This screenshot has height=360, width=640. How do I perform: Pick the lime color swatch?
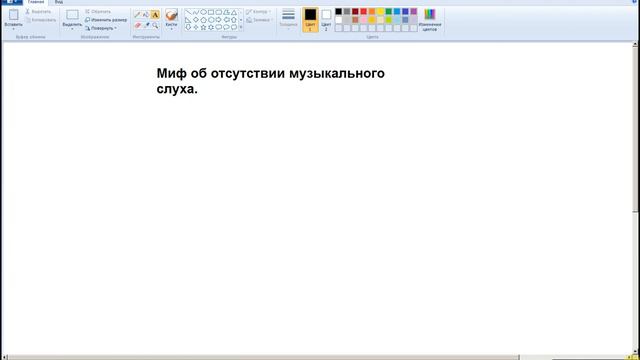pos(389,20)
